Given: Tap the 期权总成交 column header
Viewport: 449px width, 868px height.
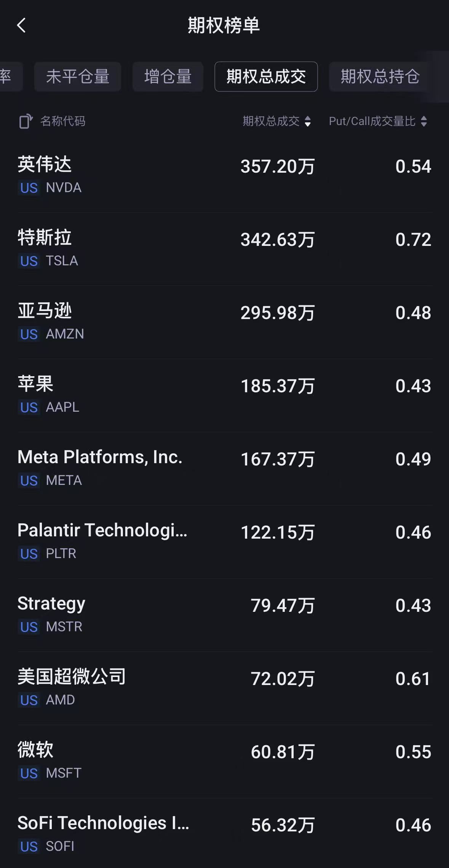Looking at the screenshot, I should coord(271,122).
